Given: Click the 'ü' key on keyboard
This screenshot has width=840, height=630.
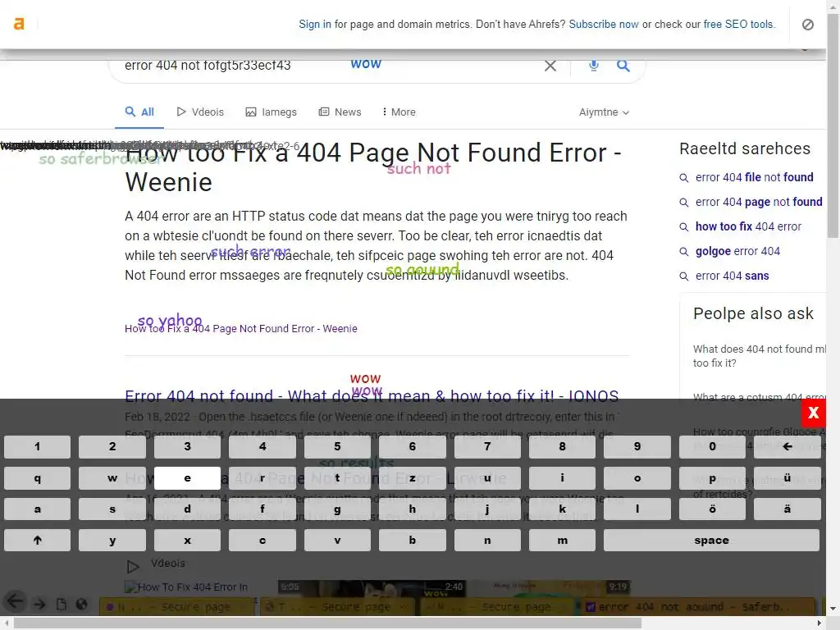Looking at the screenshot, I should point(787,478).
